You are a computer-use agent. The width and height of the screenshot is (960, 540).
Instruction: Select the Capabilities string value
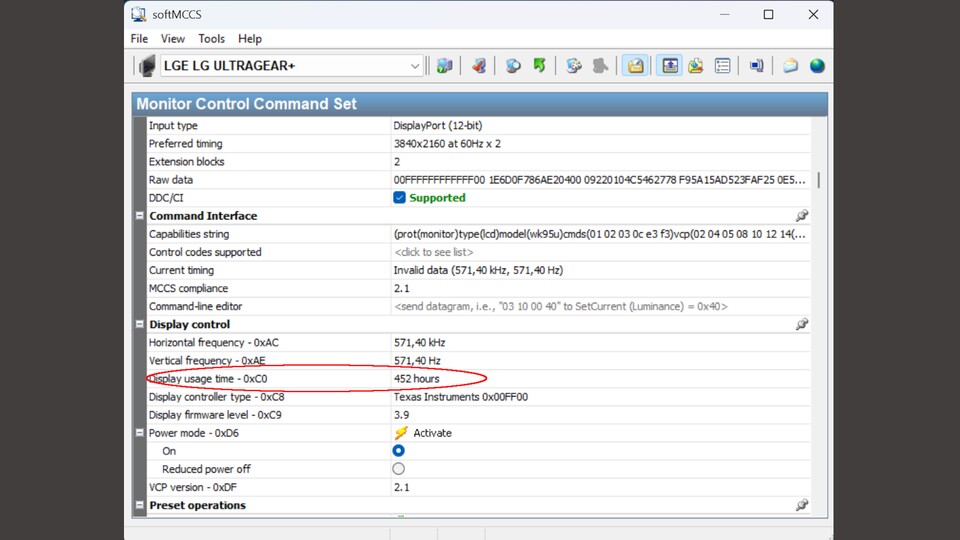coord(599,234)
